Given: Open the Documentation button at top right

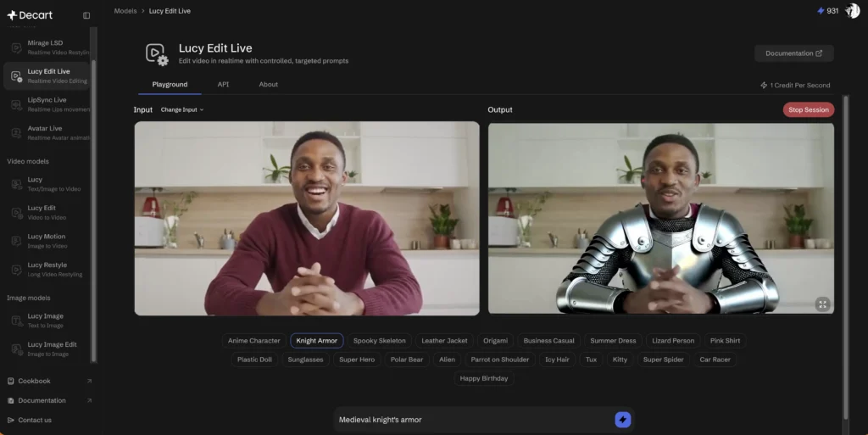Looking at the screenshot, I should pos(793,53).
